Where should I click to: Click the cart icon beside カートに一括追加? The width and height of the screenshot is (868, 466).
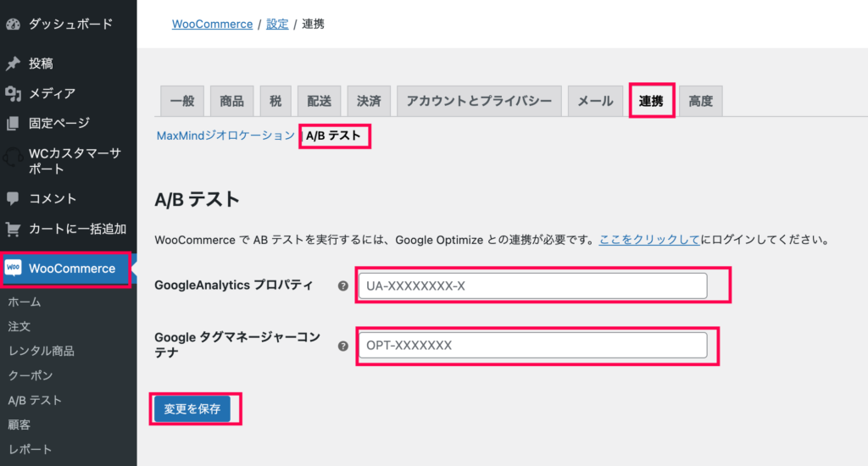click(x=14, y=229)
